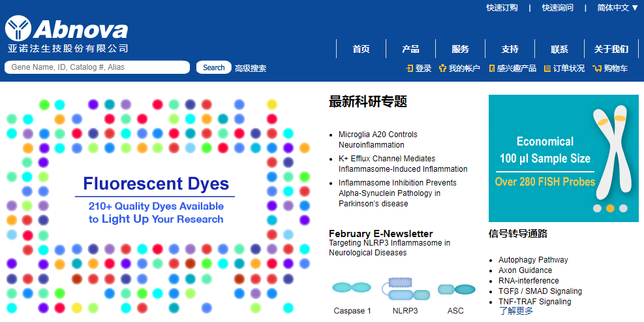644x322 pixels.
Task: Click the login icon beside 登录
Action: [409, 68]
